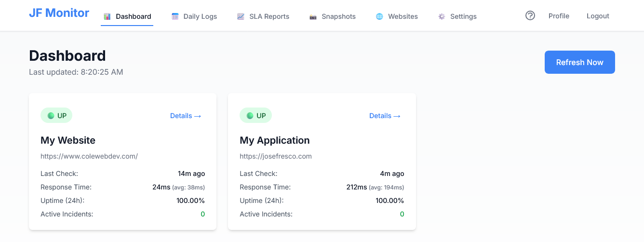This screenshot has height=242, width=644.
Task: Open Details for My Website
Action: 186,116
